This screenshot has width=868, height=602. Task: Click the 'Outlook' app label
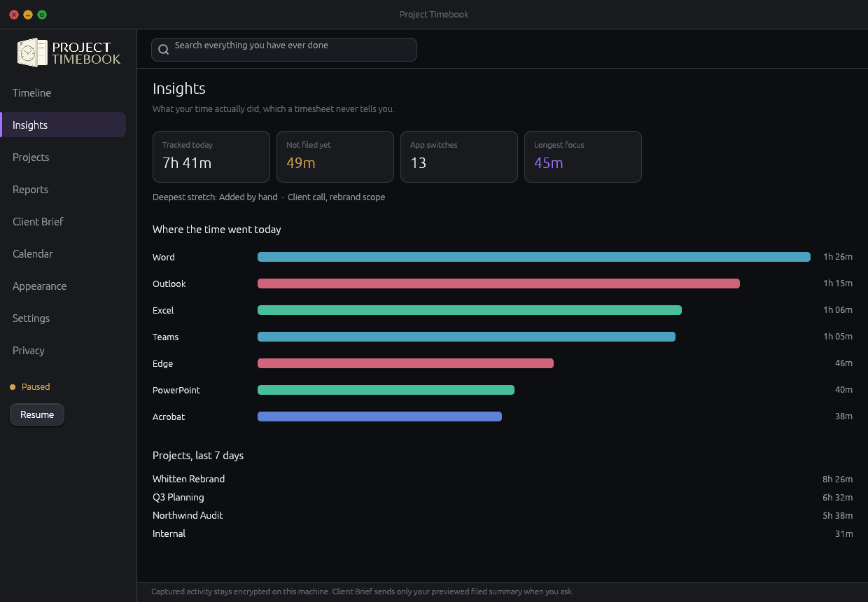point(169,283)
